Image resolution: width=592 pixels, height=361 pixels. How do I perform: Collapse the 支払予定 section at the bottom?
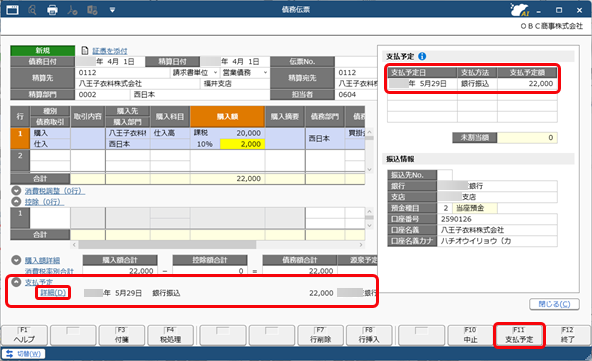(x=16, y=282)
